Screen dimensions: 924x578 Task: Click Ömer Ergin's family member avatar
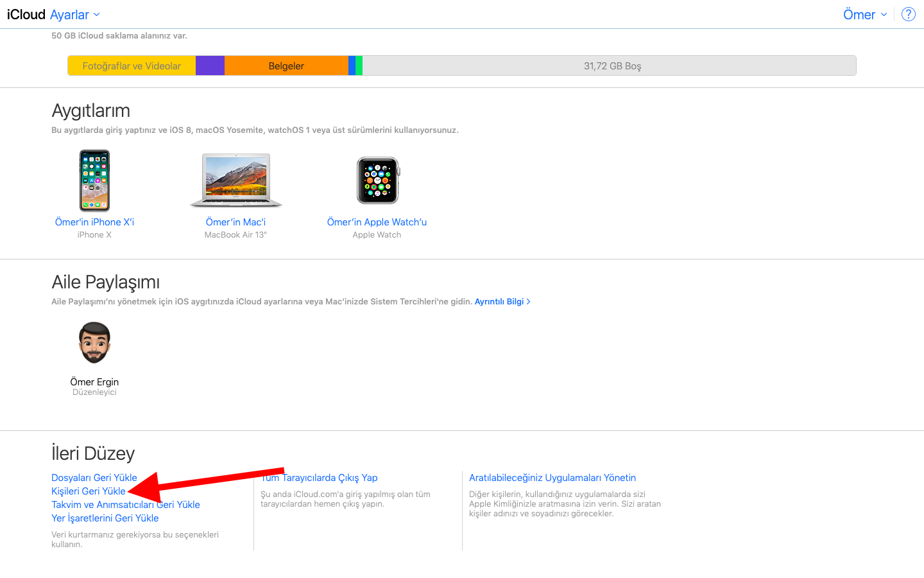click(94, 343)
